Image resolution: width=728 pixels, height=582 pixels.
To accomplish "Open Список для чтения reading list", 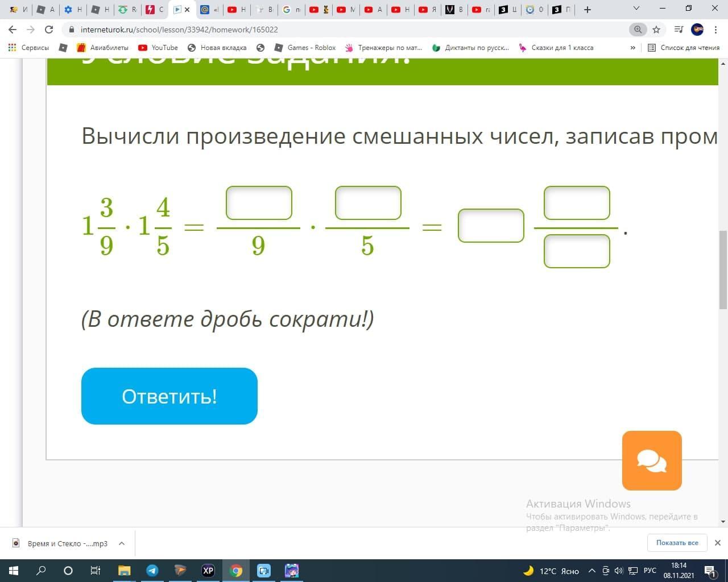I will 684,48.
